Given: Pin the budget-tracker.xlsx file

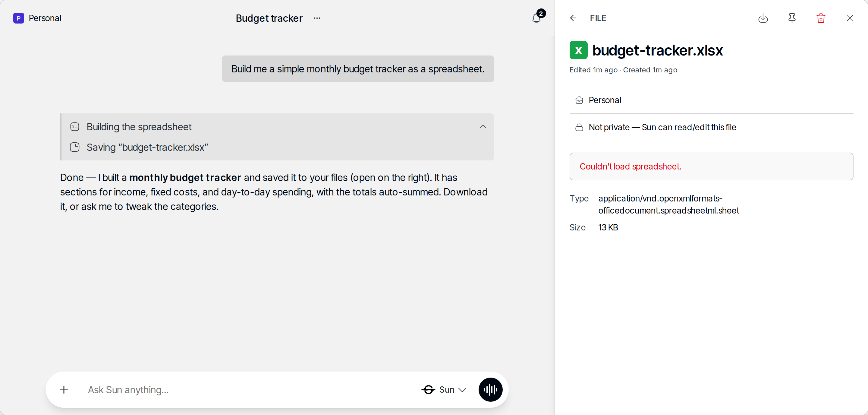Looking at the screenshot, I should click(x=792, y=18).
